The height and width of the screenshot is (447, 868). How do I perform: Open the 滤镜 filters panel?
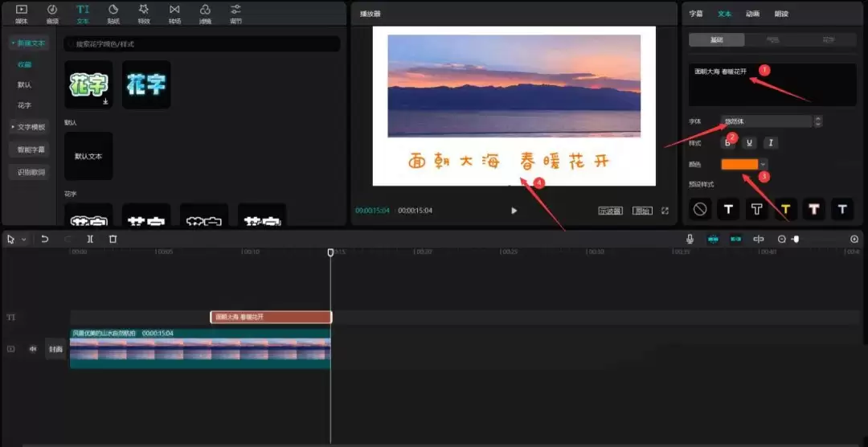coord(205,14)
